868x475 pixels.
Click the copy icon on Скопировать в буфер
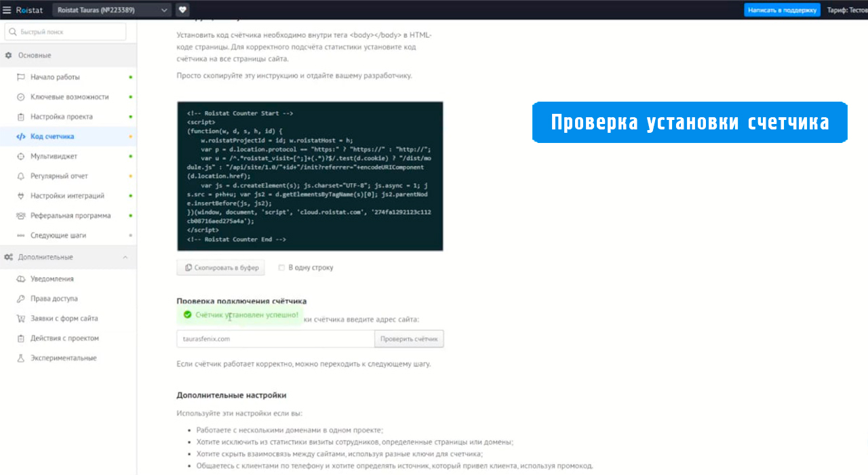(x=189, y=268)
